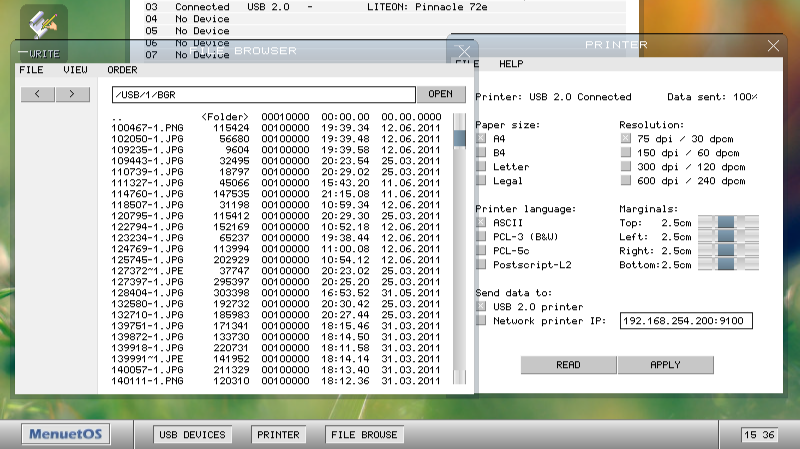This screenshot has width=800, height=449.
Task: Enable Network printer IP option
Action: (x=482, y=321)
